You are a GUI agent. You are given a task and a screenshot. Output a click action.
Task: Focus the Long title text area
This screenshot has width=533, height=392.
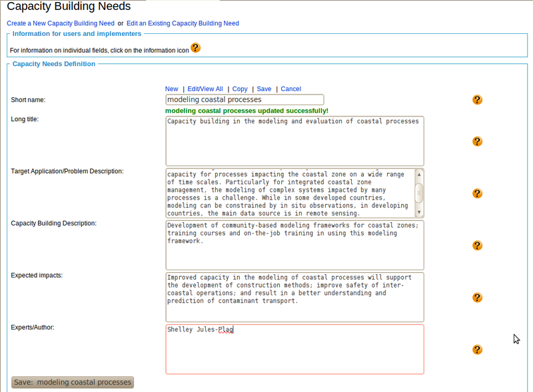pos(294,141)
